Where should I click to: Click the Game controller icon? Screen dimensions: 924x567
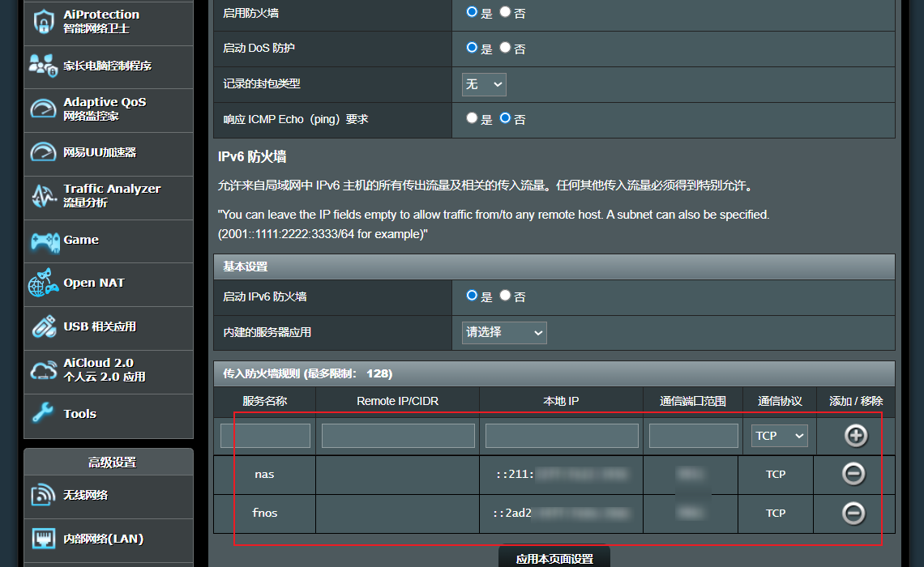[44, 241]
